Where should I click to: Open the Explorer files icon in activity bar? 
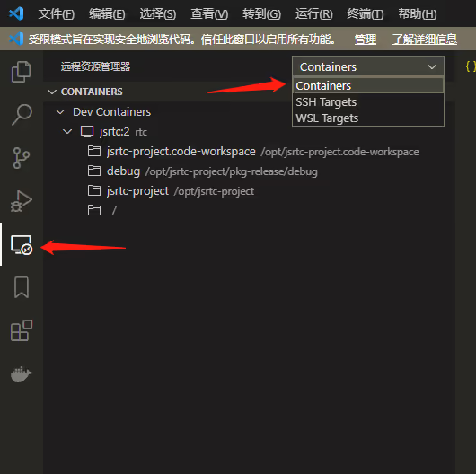pyautogui.click(x=21, y=72)
